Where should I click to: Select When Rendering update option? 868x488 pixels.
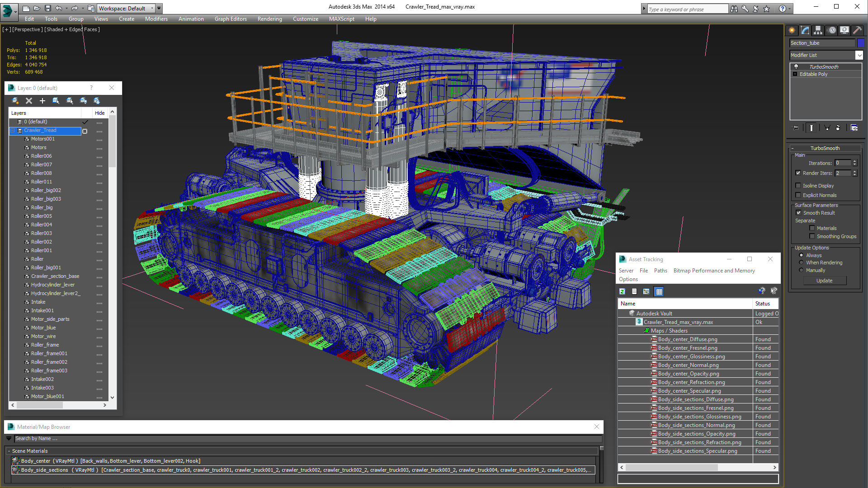(802, 262)
